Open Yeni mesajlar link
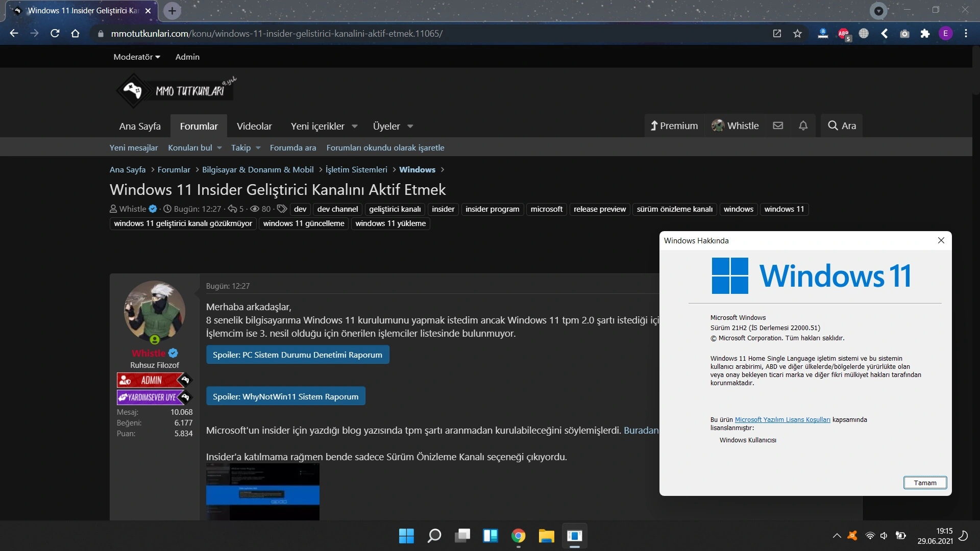This screenshot has width=980, height=551. pyautogui.click(x=134, y=148)
